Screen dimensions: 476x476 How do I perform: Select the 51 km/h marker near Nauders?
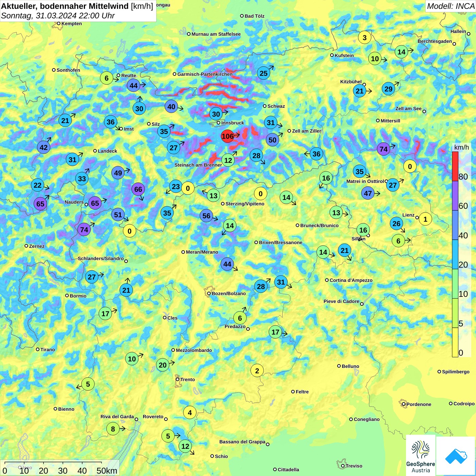[x=118, y=215]
